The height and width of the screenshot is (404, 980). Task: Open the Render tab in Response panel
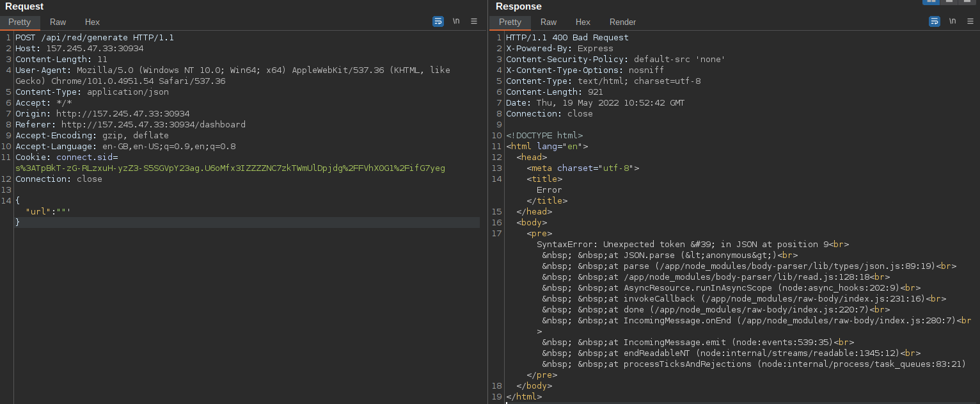pos(622,22)
